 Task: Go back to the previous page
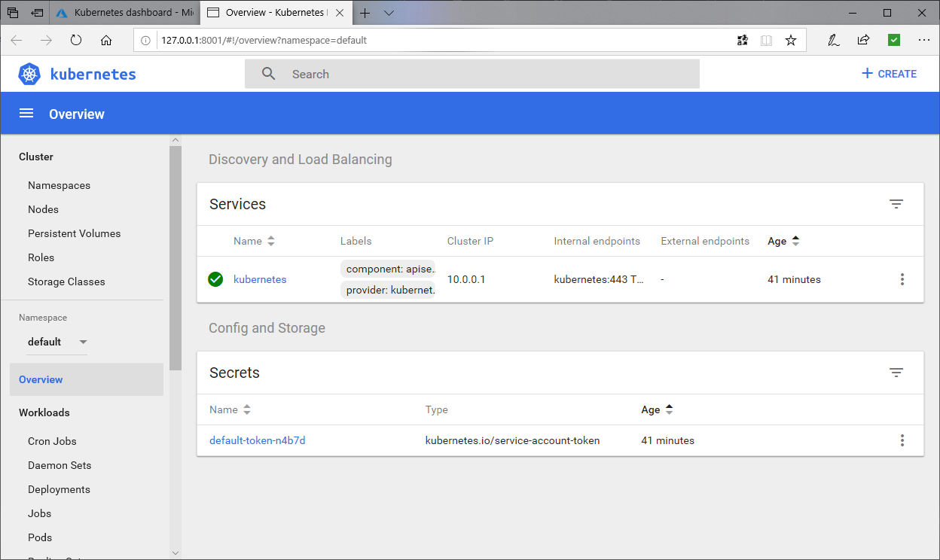click(x=17, y=40)
